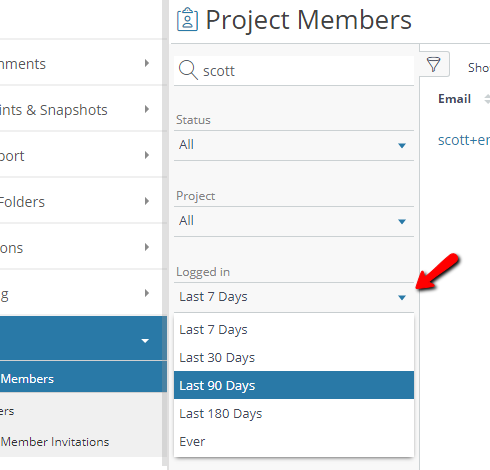Click the magnifying glass search icon
The image size is (490, 470).
[188, 70]
